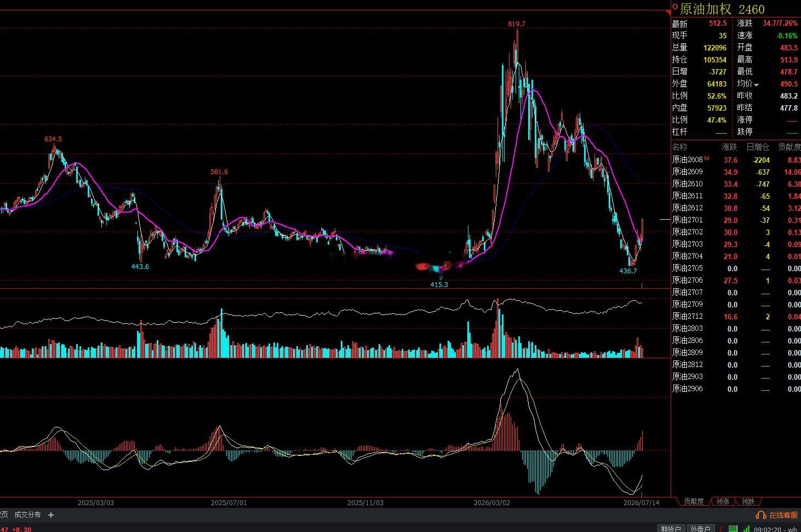The image size is (801, 532).
Task: Click the 外盘 value 64183
Action: coord(717,84)
